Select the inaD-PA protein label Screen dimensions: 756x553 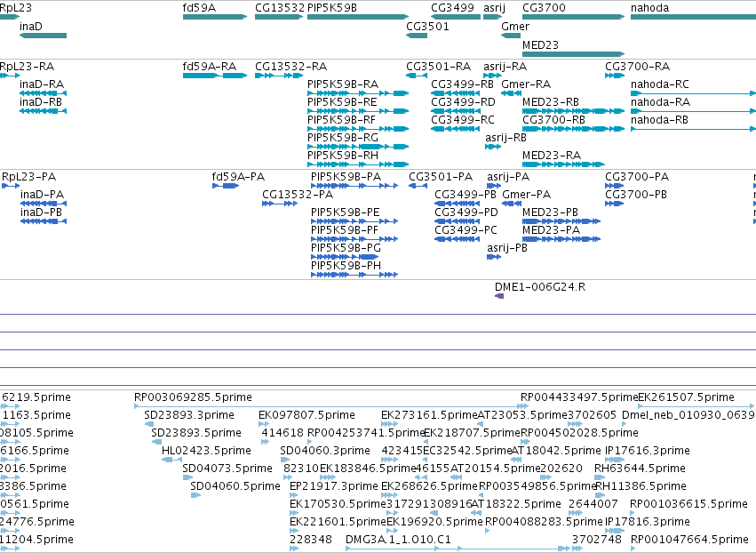tap(42, 195)
